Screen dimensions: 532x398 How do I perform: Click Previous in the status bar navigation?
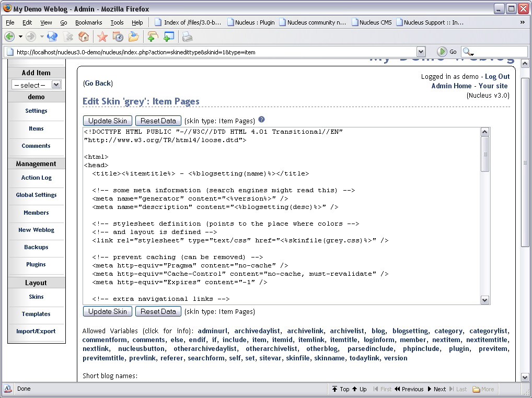pyautogui.click(x=409, y=389)
